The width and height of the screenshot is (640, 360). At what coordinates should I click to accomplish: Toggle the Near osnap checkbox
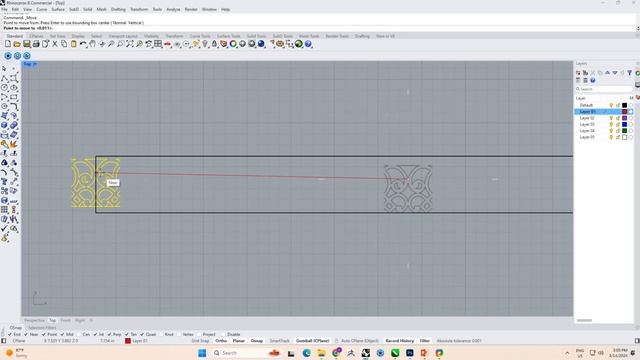click(x=26, y=334)
